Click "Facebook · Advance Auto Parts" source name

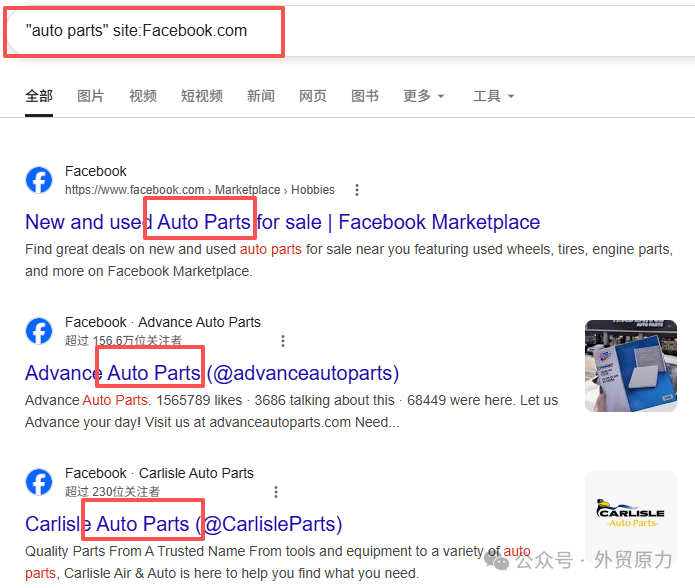coord(163,322)
